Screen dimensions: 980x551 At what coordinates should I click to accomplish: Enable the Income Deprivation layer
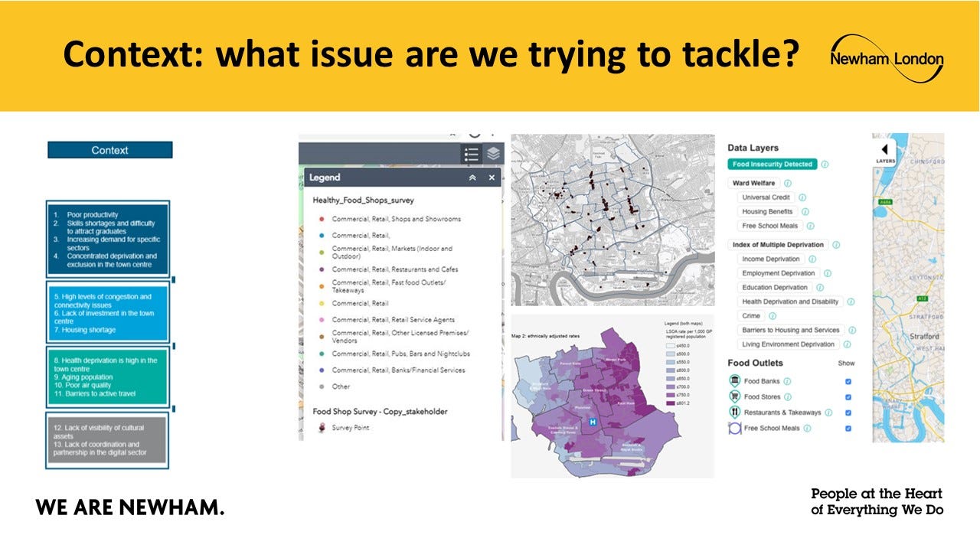point(771,259)
